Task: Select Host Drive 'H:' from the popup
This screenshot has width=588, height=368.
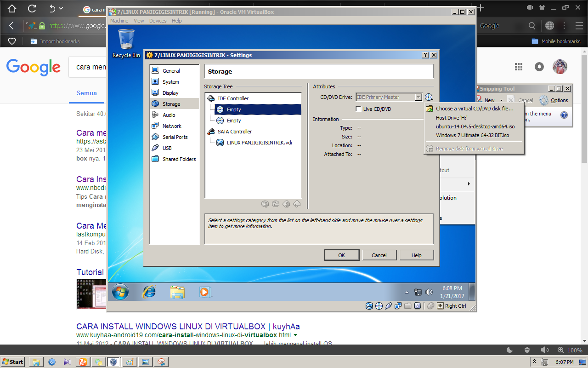Action: point(475,118)
